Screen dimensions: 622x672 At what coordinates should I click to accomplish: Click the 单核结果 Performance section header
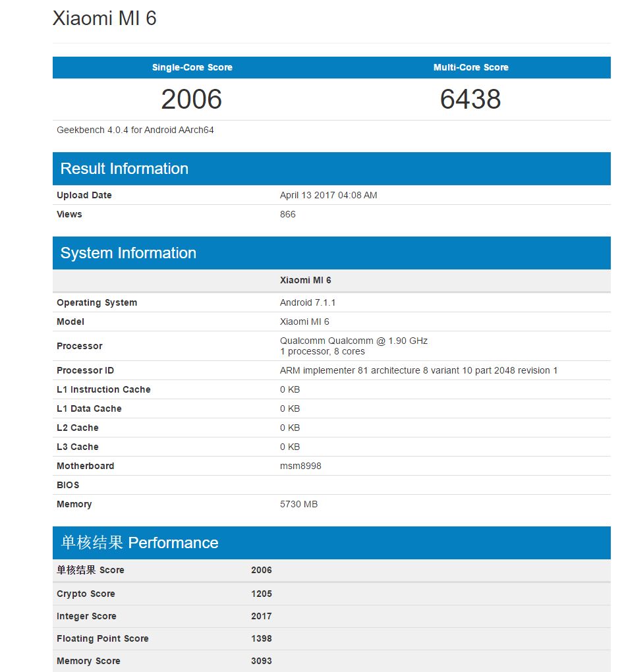(x=140, y=543)
